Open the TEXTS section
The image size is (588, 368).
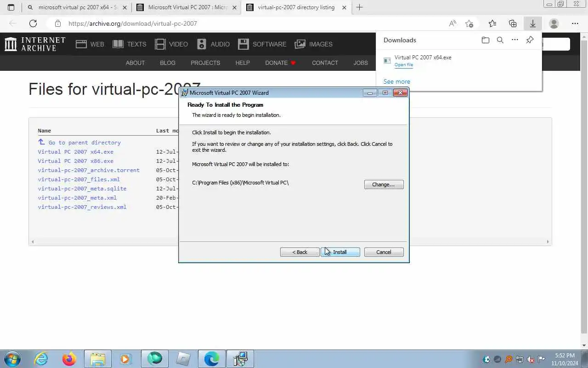tap(130, 44)
